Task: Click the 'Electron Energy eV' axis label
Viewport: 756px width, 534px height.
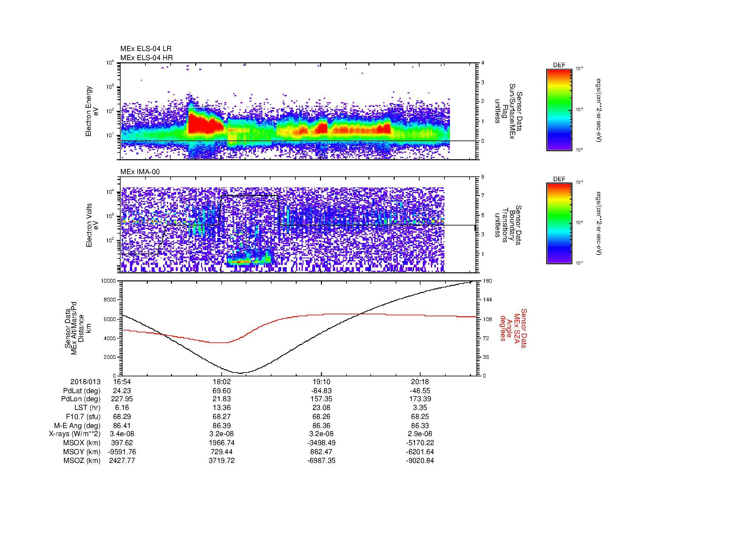Action: pos(92,111)
